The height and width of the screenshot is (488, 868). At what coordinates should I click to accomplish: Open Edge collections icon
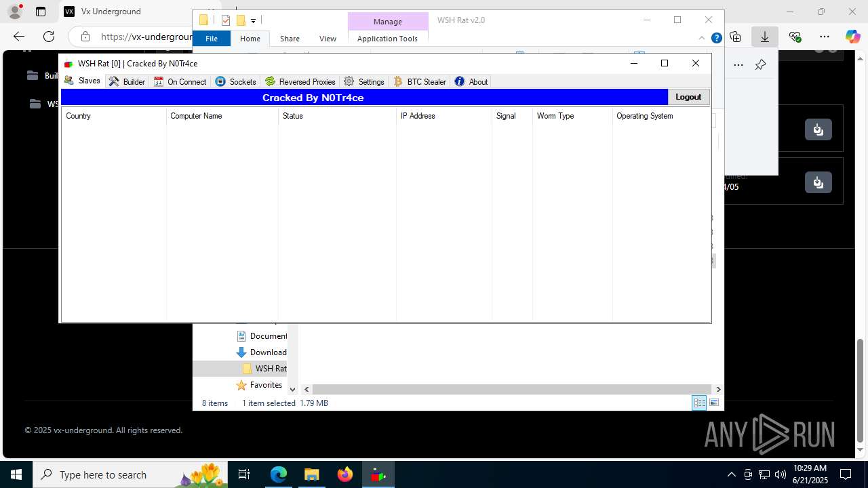[x=735, y=37]
